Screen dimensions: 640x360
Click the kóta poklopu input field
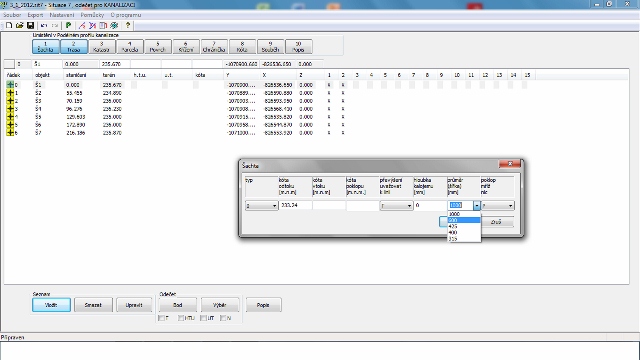tap(362, 205)
